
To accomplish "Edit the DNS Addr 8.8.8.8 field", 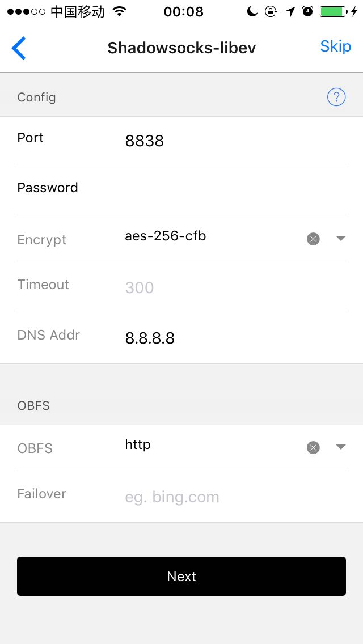I will coord(227,338).
